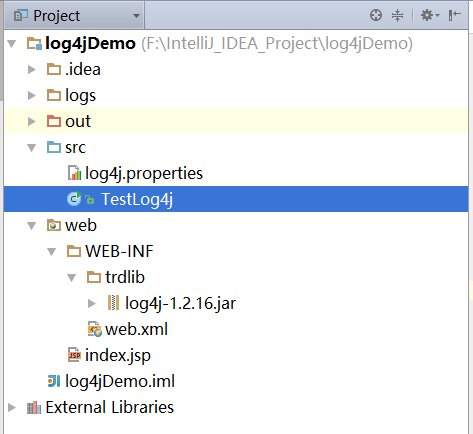This screenshot has width=473, height=434.
Task: Select the TestLog4j class
Action: click(x=137, y=200)
